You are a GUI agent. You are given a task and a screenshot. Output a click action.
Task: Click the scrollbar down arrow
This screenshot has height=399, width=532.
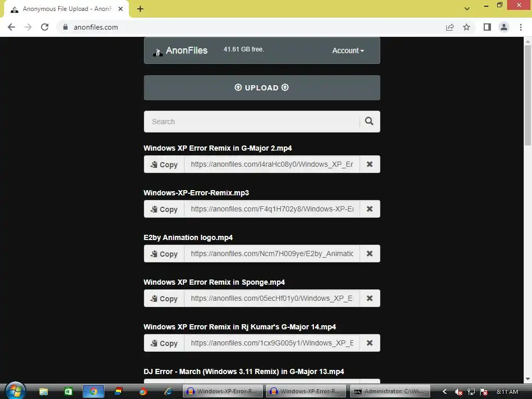click(x=528, y=379)
